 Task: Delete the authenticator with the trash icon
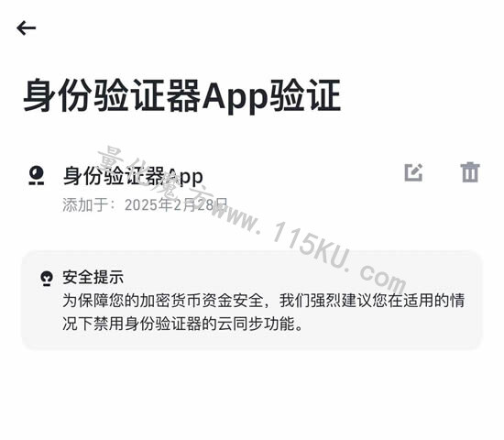tap(470, 172)
